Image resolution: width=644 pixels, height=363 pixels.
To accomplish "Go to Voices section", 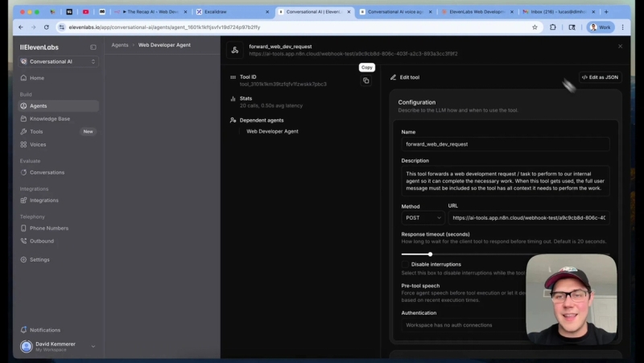I will coord(58,145).
